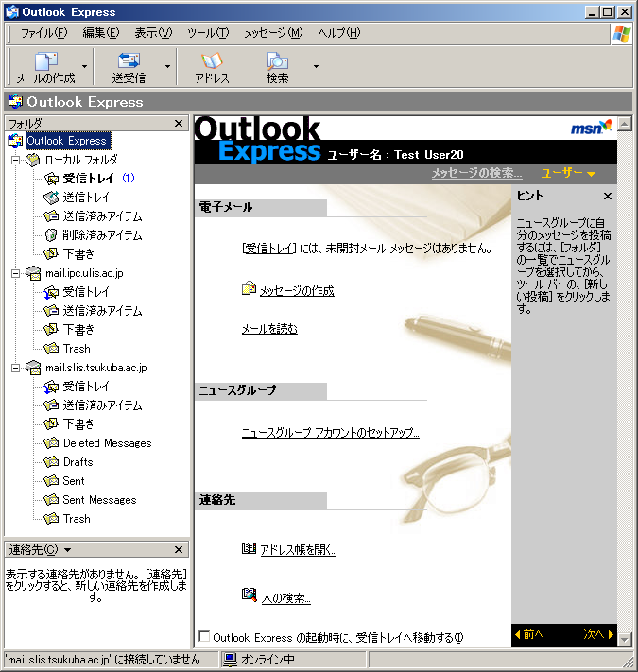Viewport: 638px width, 672px height.
Task: Open the メッセージ(M) menu
Action: pos(273,33)
